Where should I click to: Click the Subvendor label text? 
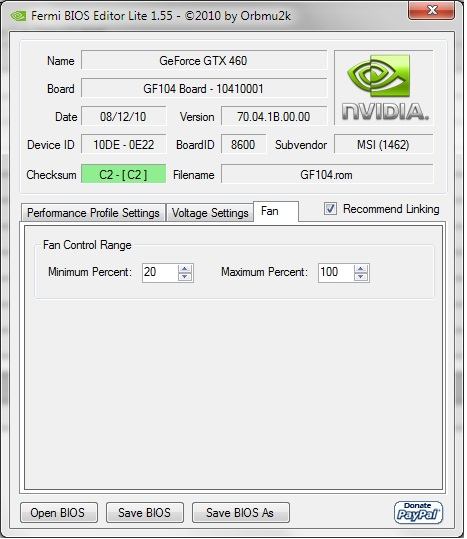(x=301, y=145)
